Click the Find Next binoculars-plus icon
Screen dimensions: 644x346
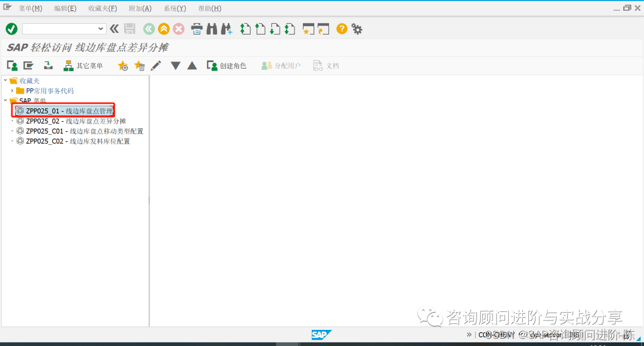pos(227,29)
